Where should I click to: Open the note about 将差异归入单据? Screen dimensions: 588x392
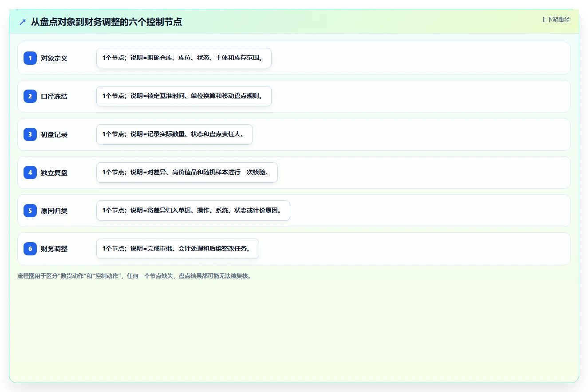pos(193,211)
